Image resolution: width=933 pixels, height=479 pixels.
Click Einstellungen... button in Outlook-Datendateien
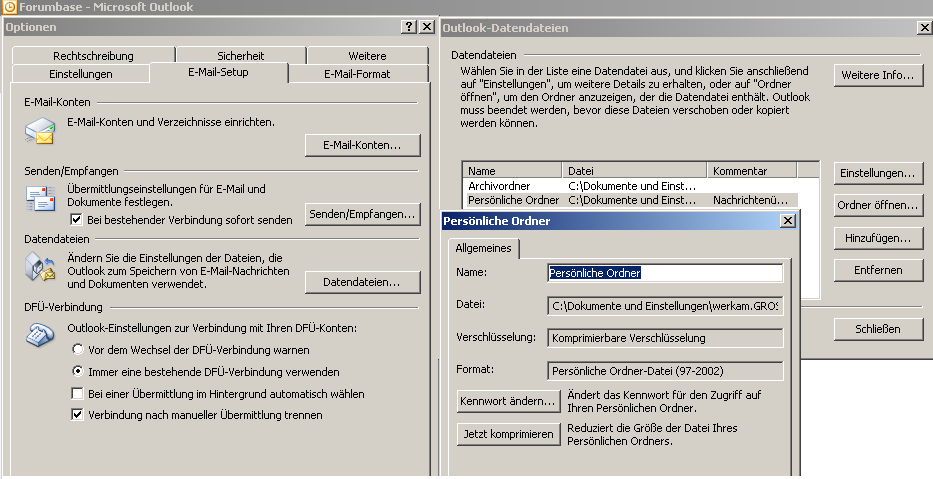878,173
